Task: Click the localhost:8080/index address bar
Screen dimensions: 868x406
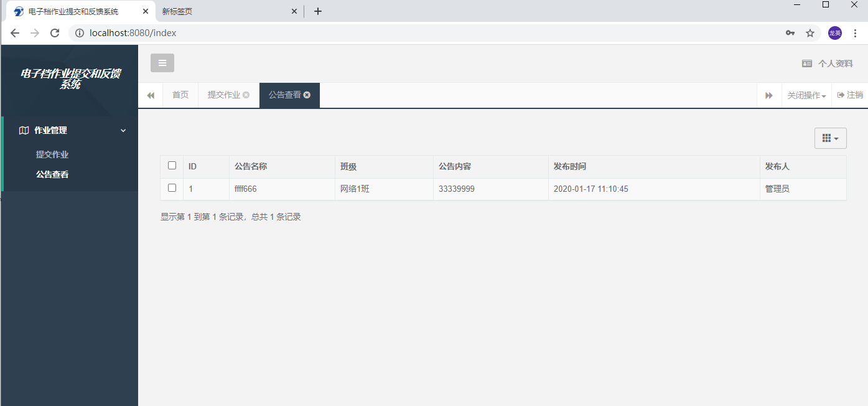Action: pyautogui.click(x=133, y=33)
